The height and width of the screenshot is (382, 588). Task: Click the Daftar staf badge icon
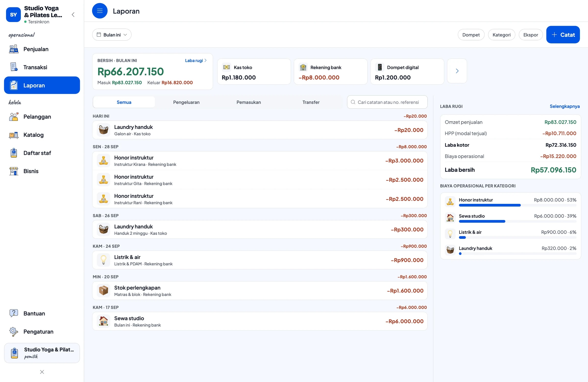click(x=14, y=153)
